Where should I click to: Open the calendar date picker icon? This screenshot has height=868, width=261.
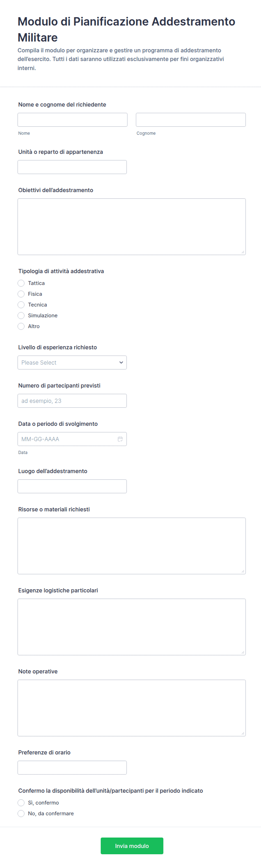coord(120,439)
